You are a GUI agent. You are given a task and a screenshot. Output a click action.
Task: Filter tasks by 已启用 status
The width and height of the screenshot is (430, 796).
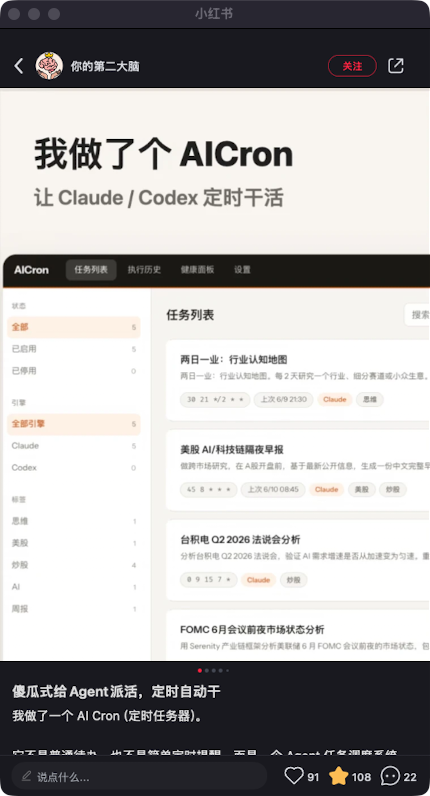pos(74,349)
